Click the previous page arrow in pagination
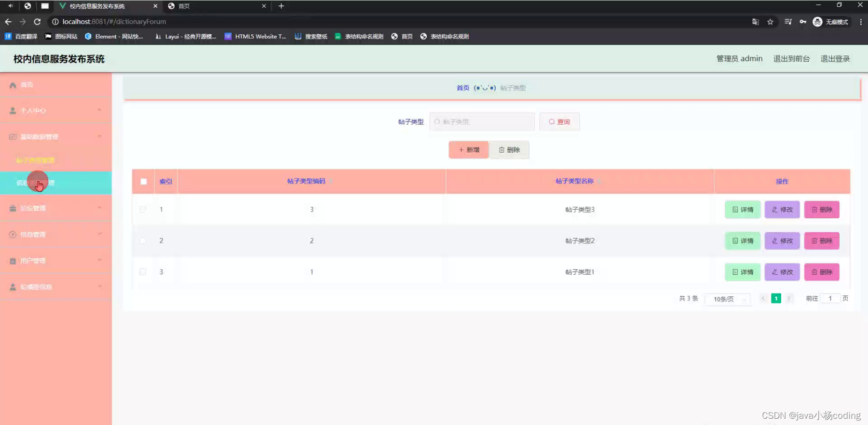Image resolution: width=868 pixels, height=425 pixels. coord(763,298)
